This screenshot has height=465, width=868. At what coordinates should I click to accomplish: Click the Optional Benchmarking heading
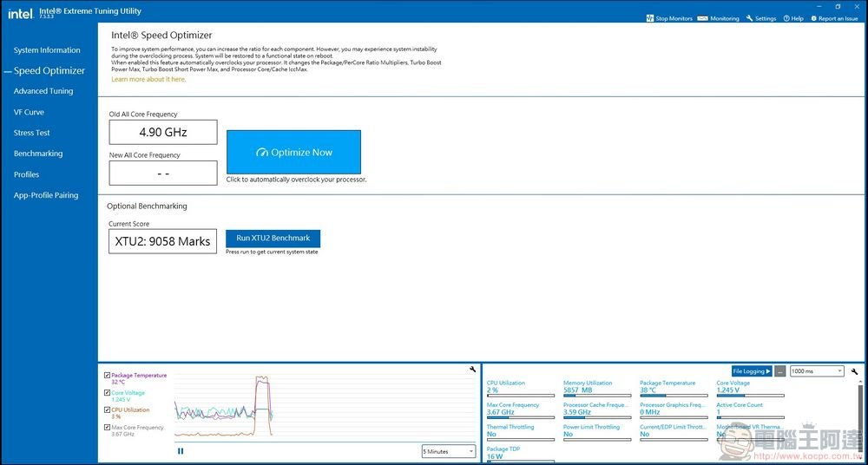pyautogui.click(x=148, y=206)
